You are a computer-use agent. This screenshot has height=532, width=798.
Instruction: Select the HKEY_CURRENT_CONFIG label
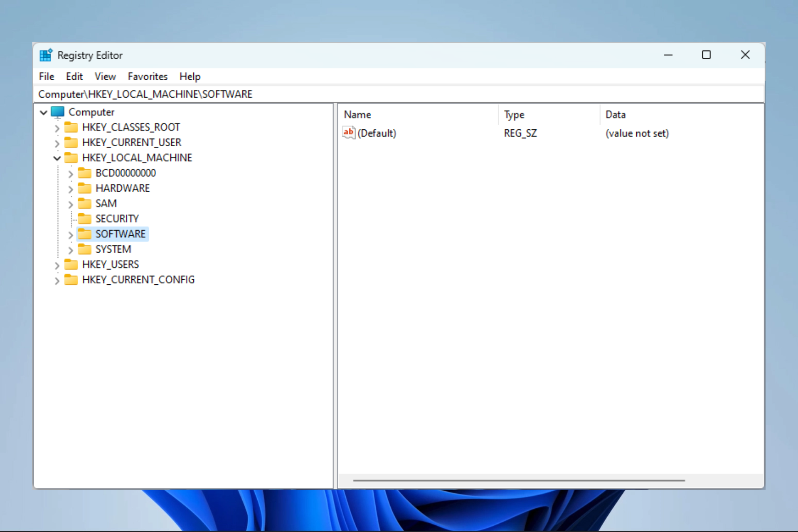tap(138, 280)
